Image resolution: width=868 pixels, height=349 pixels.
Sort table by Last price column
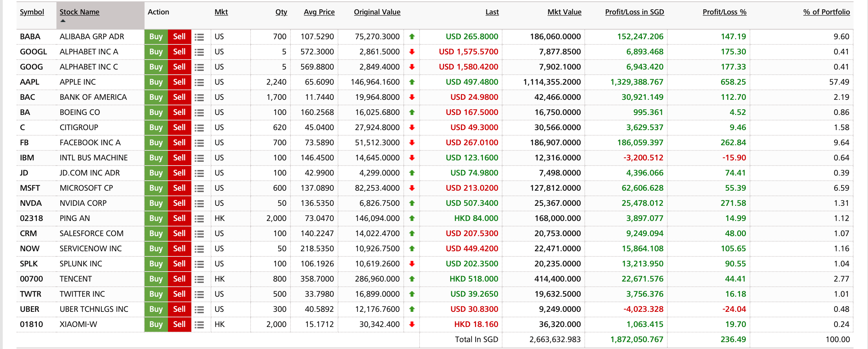click(492, 12)
